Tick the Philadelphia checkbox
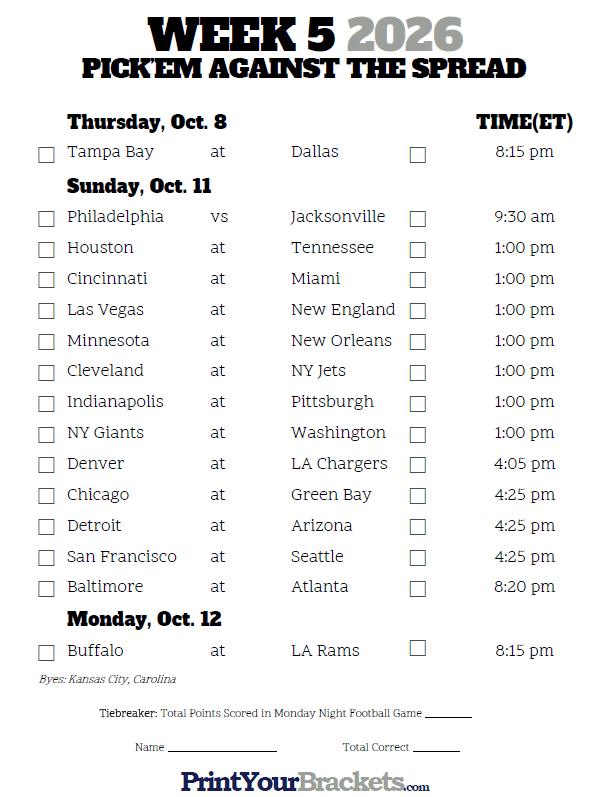616x797 pixels. (46, 219)
